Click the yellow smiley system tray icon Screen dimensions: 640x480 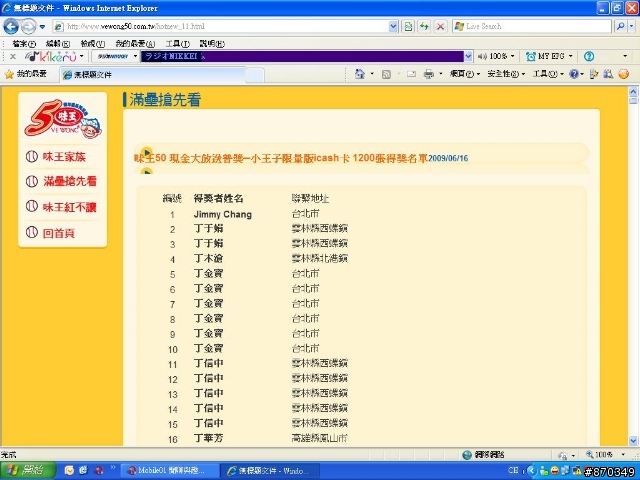[x=555, y=471]
